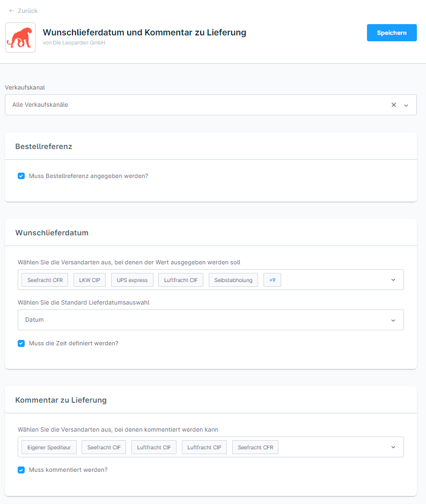Click the 'Seefracht CFR' tag in Wunschlieferdatum

(45, 280)
